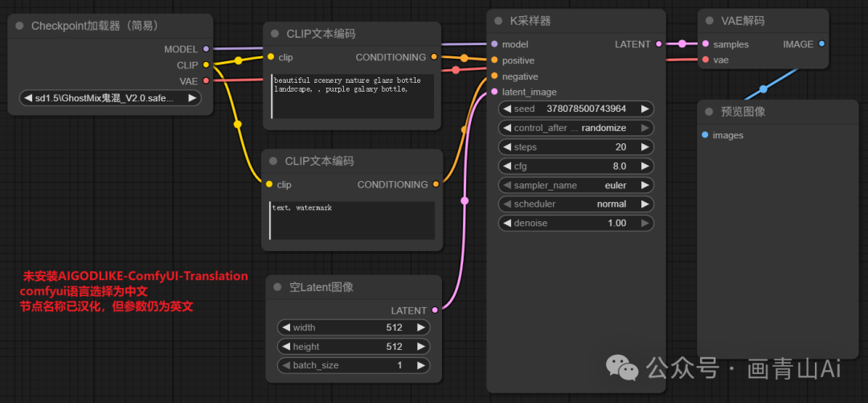
Task: Click the CLIP output port on Checkpoint loader
Action: (206, 65)
